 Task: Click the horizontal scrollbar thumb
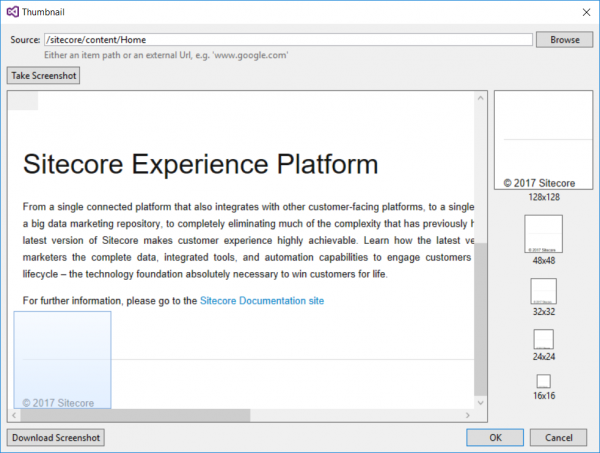135,415
